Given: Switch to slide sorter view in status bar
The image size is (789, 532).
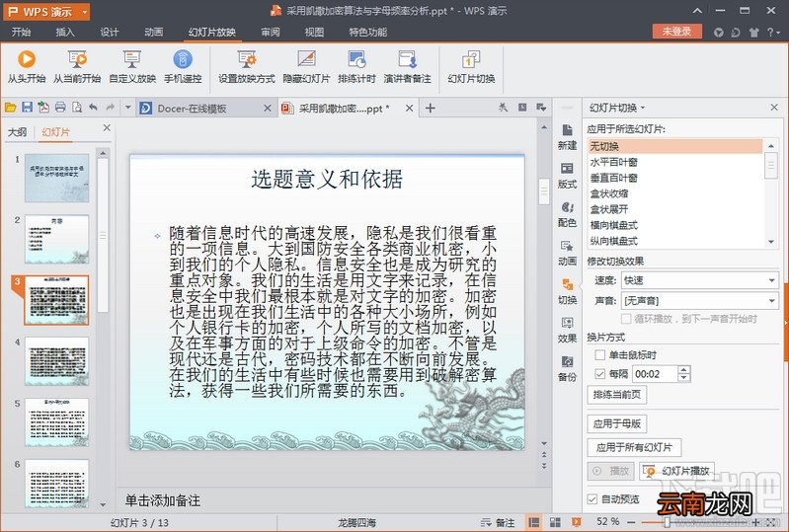Looking at the screenshot, I should [555, 522].
